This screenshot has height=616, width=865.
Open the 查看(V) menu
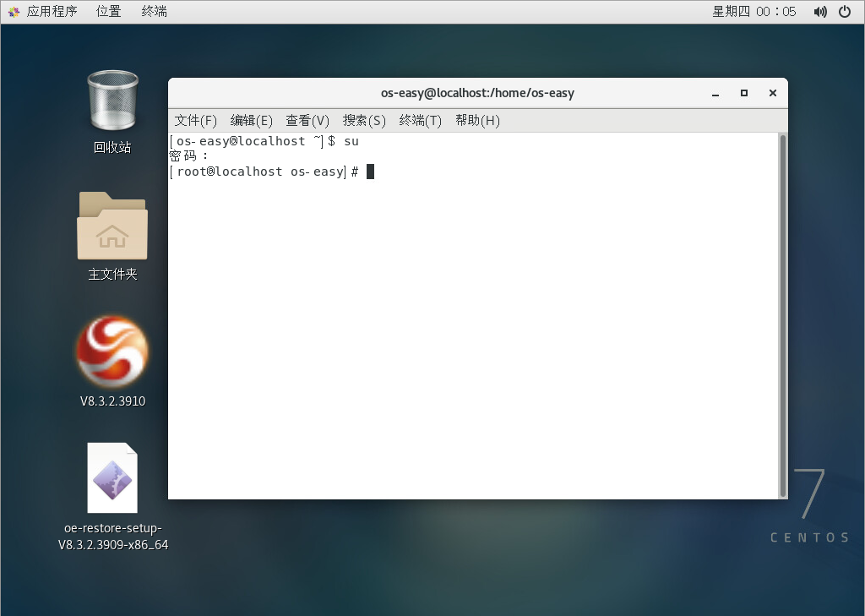[307, 120]
